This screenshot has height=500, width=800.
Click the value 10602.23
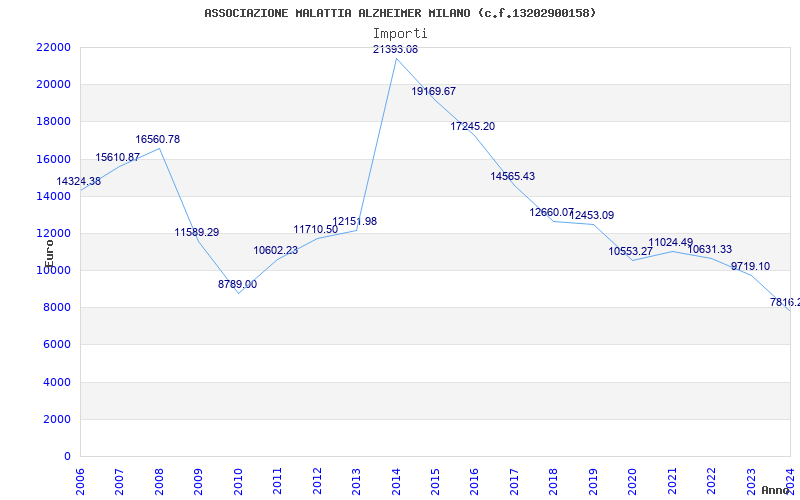(x=276, y=251)
